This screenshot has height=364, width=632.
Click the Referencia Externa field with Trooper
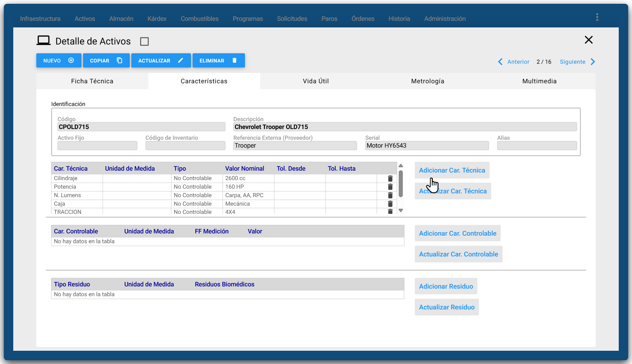(x=295, y=145)
